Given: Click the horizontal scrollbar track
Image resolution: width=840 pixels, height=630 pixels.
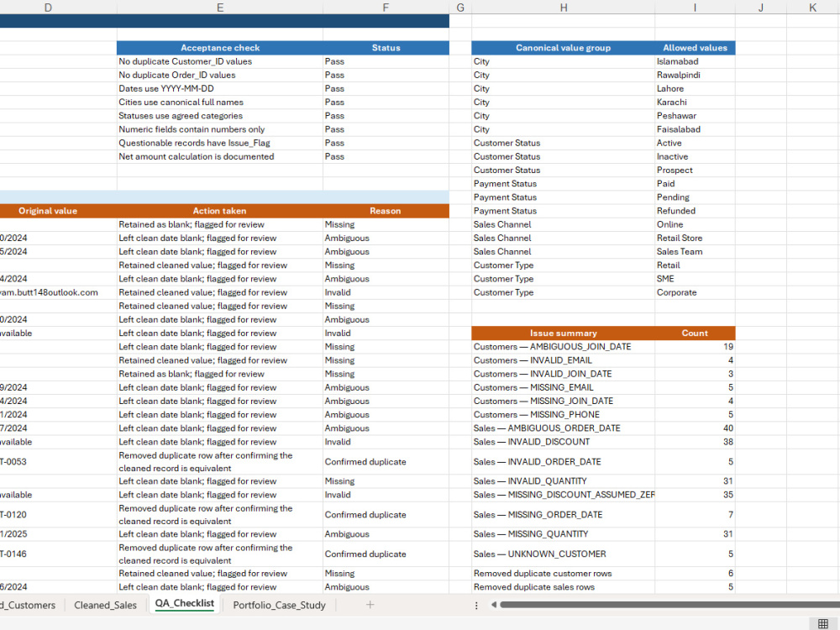Looking at the screenshot, I should 669,605.
